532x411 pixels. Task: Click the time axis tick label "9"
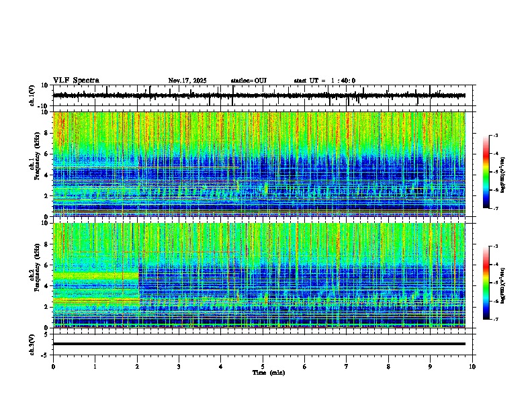(x=430, y=367)
